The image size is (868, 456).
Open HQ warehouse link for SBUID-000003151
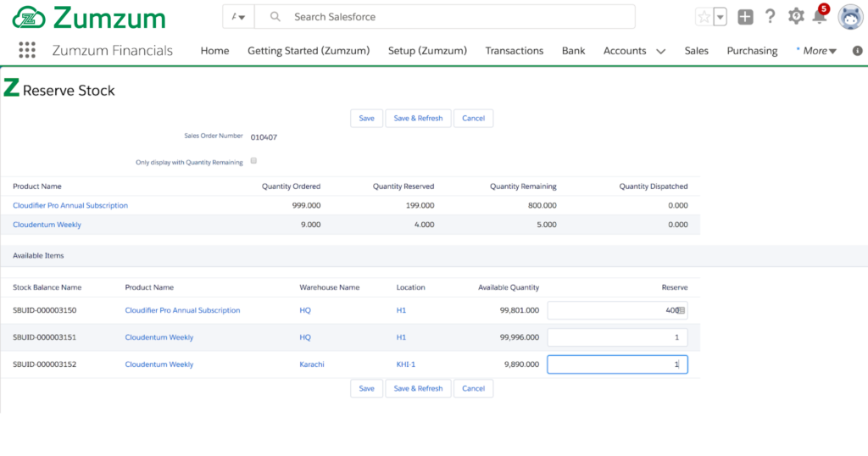[x=305, y=337]
